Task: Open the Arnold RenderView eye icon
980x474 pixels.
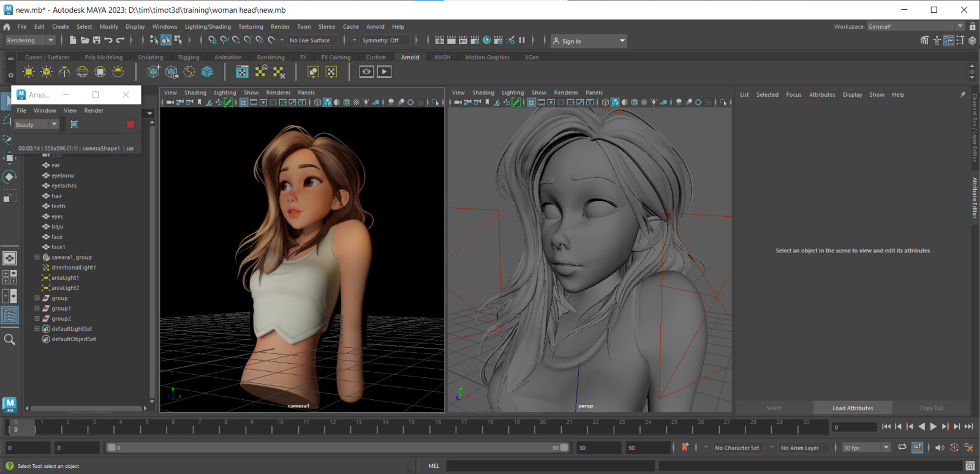Action: pos(366,72)
